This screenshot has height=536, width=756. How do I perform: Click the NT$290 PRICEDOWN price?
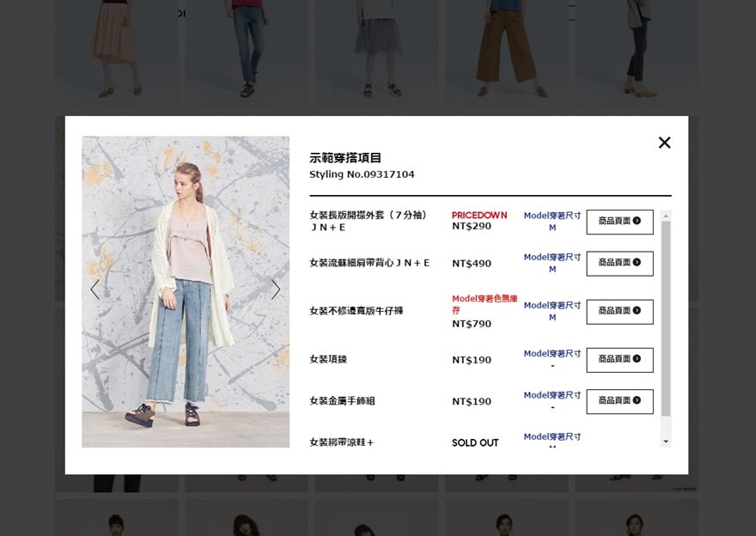click(x=472, y=226)
